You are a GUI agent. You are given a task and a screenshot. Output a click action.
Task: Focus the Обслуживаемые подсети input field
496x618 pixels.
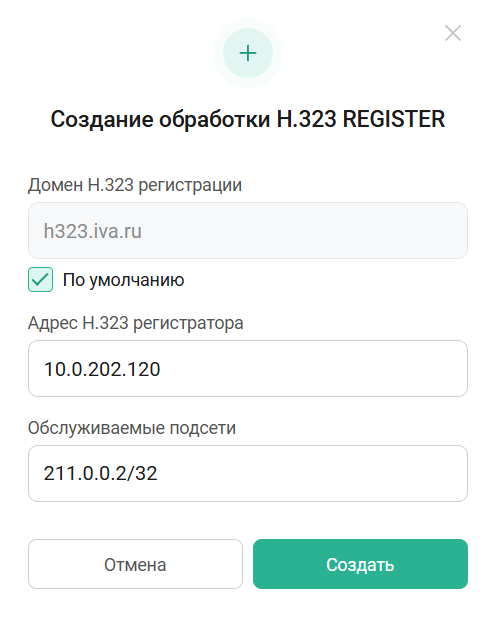[248, 473]
